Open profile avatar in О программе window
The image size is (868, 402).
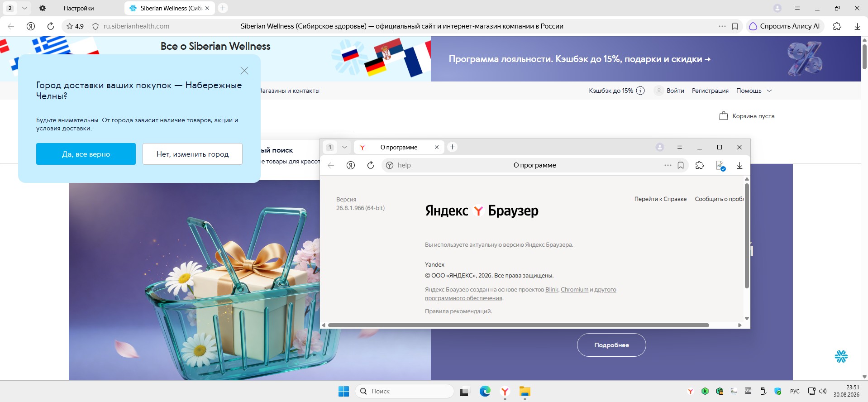[660, 147]
